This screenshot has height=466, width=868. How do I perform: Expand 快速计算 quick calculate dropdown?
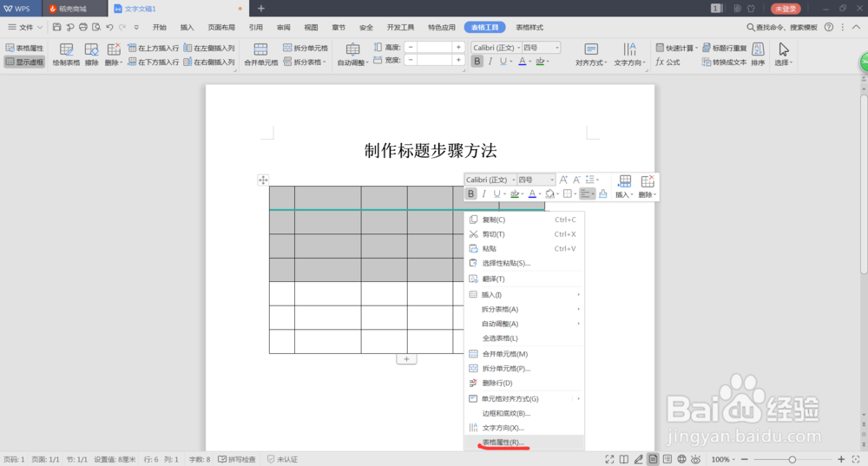point(676,48)
